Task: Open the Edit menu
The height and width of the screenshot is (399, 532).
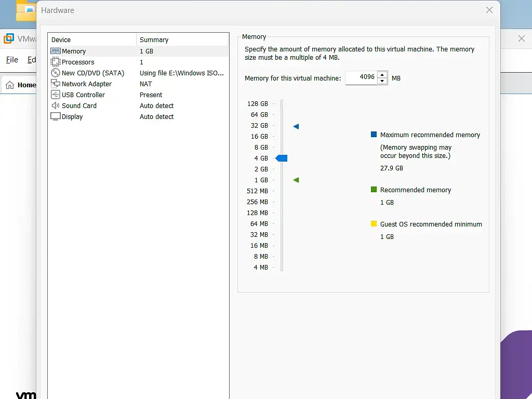Action: 32,60
